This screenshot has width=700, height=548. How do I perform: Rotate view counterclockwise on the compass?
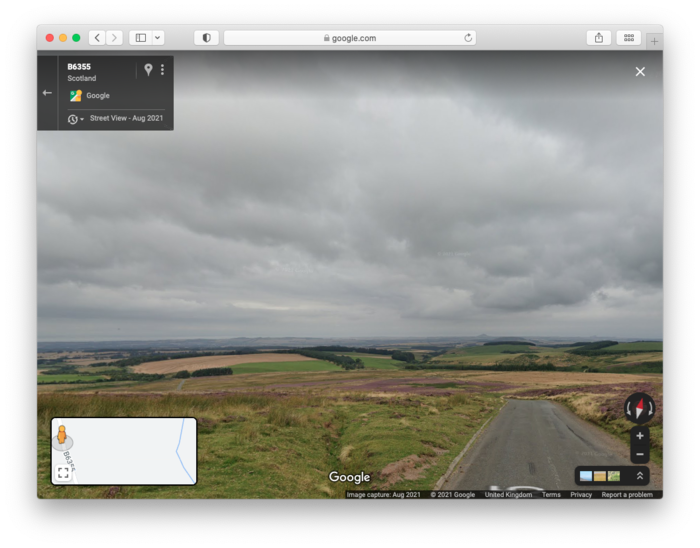pos(629,408)
